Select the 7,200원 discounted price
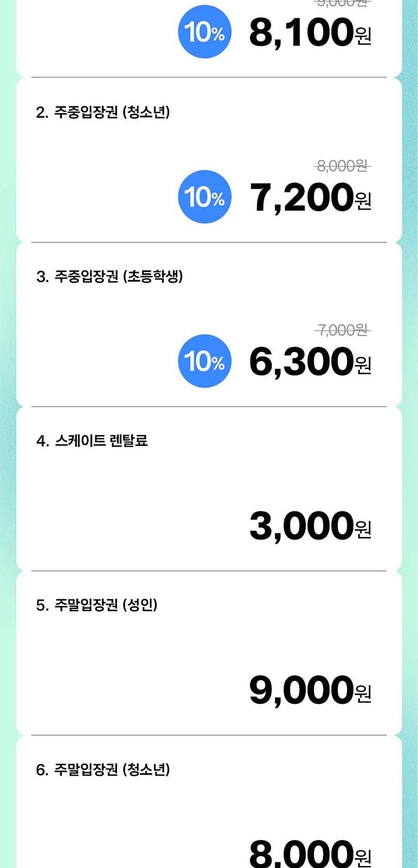The image size is (418, 868). click(x=310, y=197)
